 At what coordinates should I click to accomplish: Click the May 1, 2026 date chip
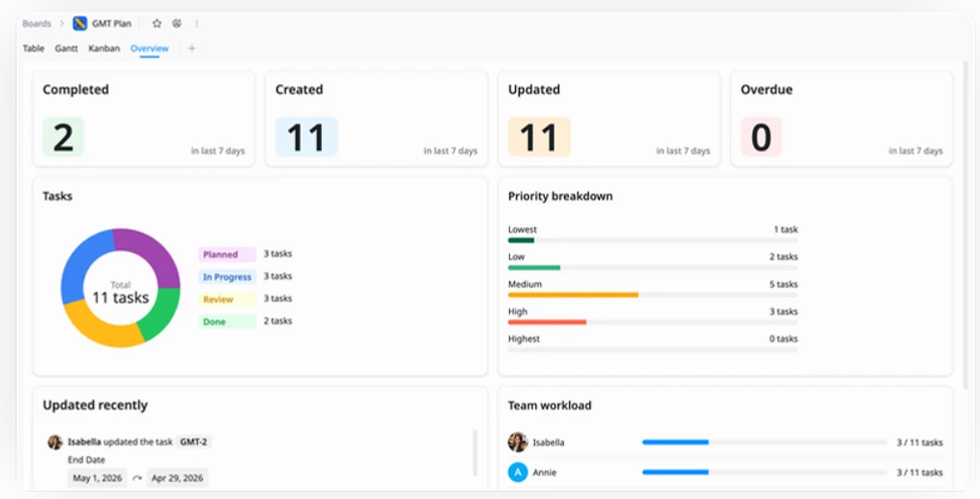tap(98, 478)
